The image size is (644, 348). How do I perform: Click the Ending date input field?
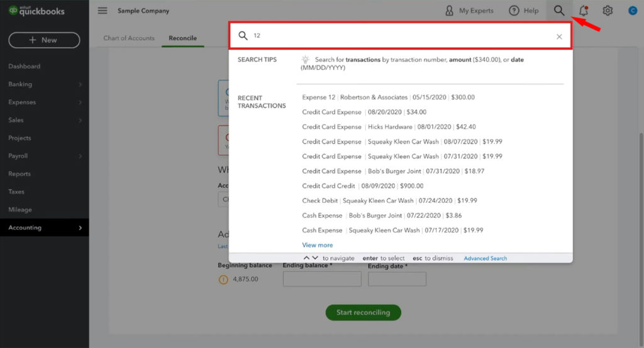(x=397, y=279)
